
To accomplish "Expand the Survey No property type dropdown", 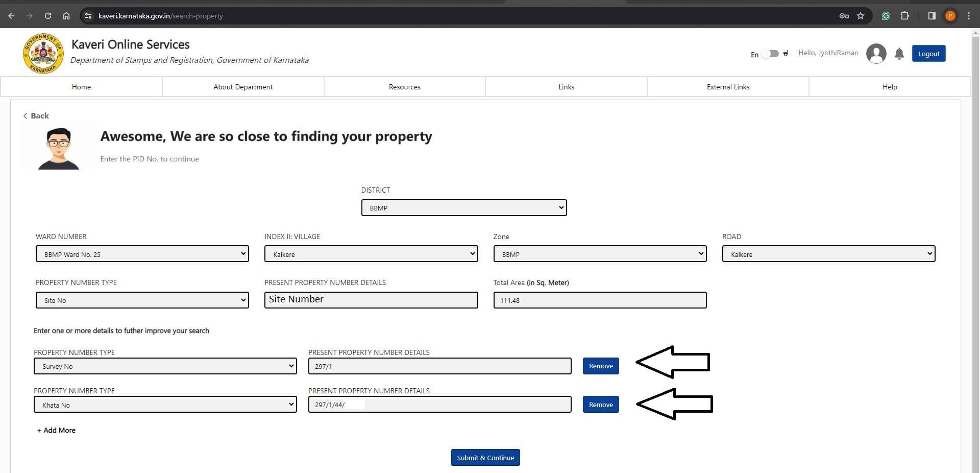I will (165, 366).
